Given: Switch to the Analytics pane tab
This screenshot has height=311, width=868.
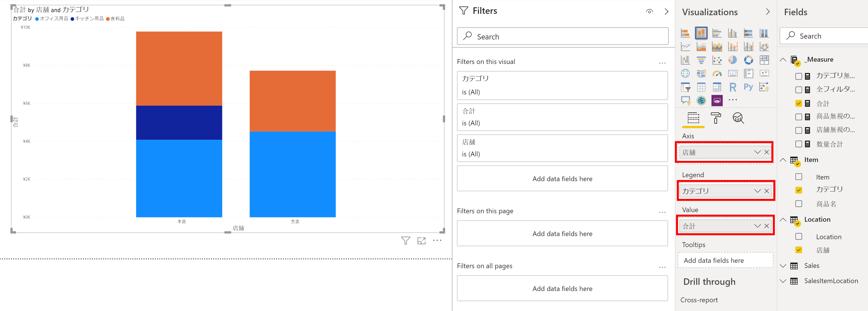Looking at the screenshot, I should pos(738,118).
